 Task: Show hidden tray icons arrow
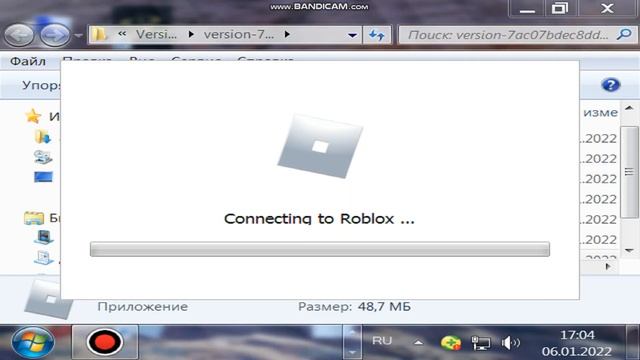coord(418,342)
